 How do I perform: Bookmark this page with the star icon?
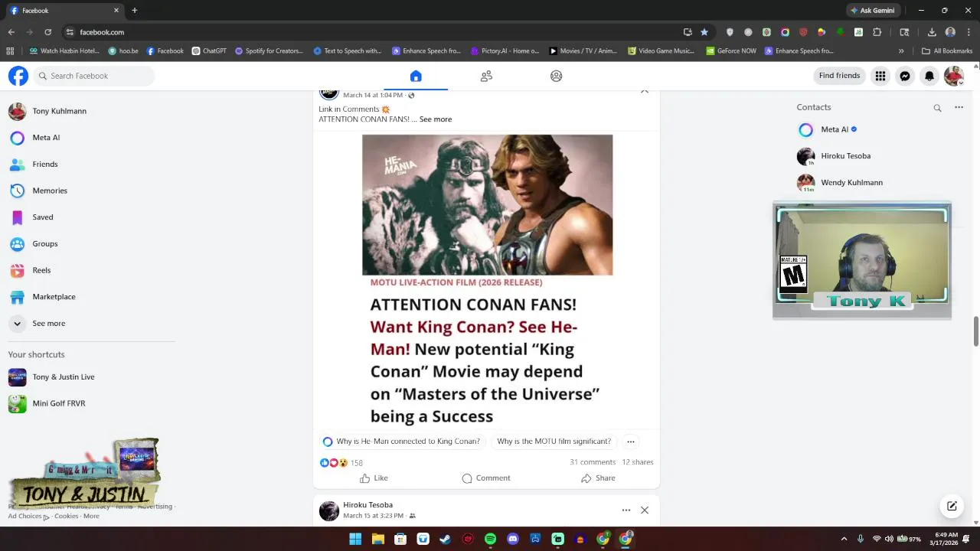pos(704,32)
